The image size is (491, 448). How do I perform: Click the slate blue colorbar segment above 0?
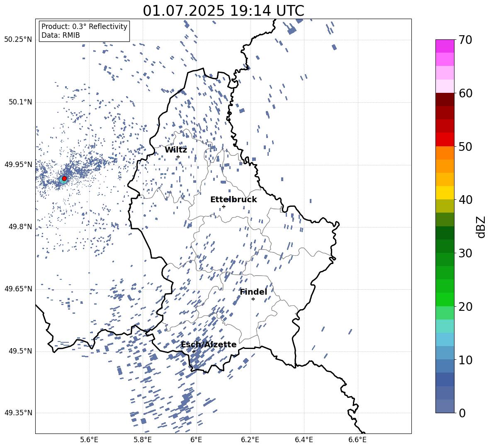(x=445, y=406)
